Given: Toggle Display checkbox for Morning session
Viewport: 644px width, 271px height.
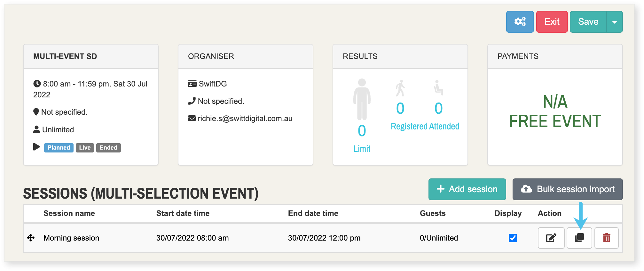Looking at the screenshot, I should point(513,238).
